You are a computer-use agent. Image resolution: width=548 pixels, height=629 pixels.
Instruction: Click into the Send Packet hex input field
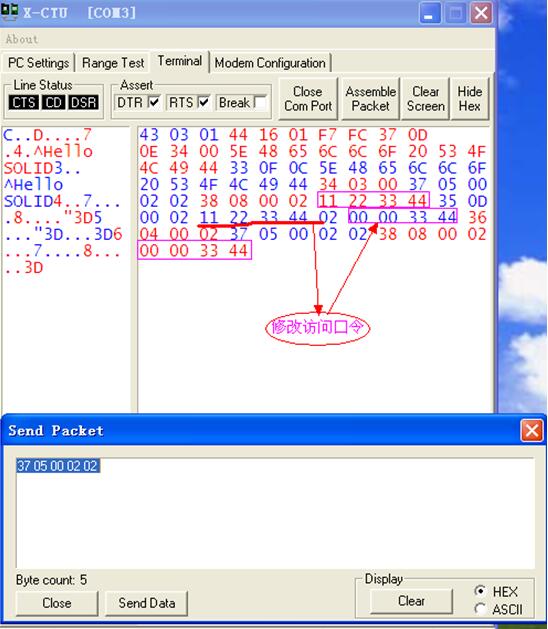(275, 513)
